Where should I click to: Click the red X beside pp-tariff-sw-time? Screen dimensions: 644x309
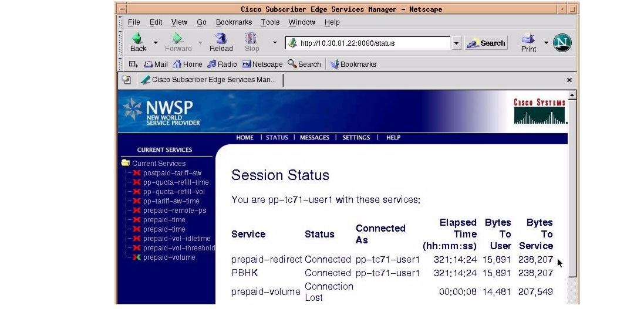137,201
